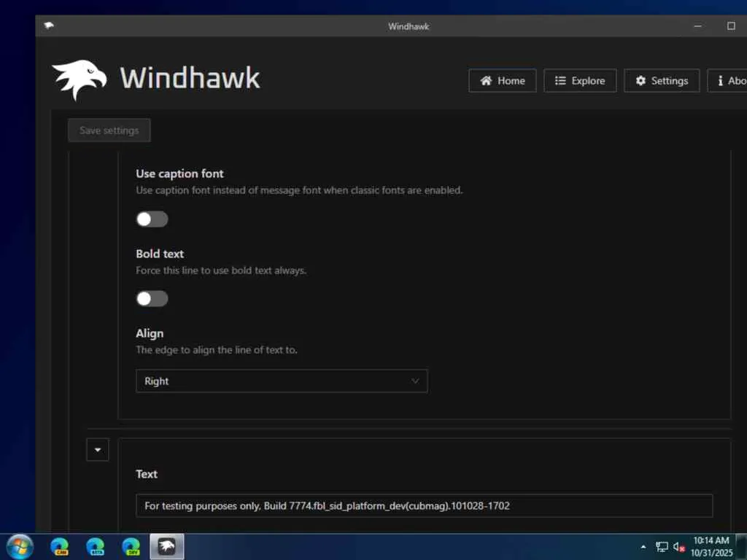The height and width of the screenshot is (560, 747).
Task: Collapse the item using the caret expander button
Action: (98, 449)
